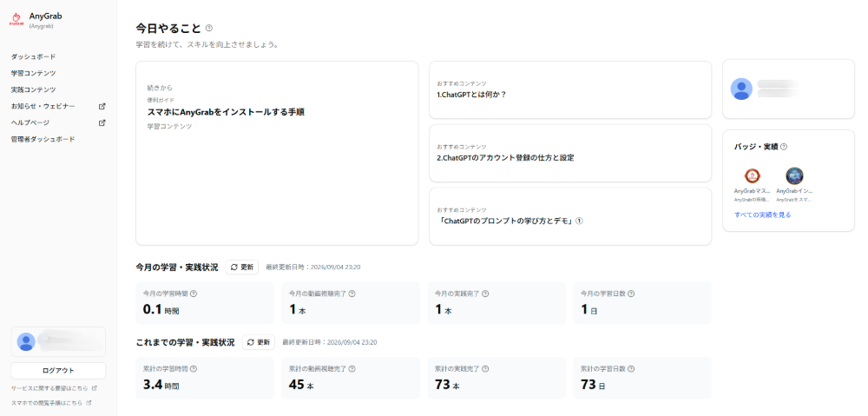Click the help icon beside バッジ・実績
Image resolution: width=868 pixels, height=416 pixels.
[x=784, y=147]
